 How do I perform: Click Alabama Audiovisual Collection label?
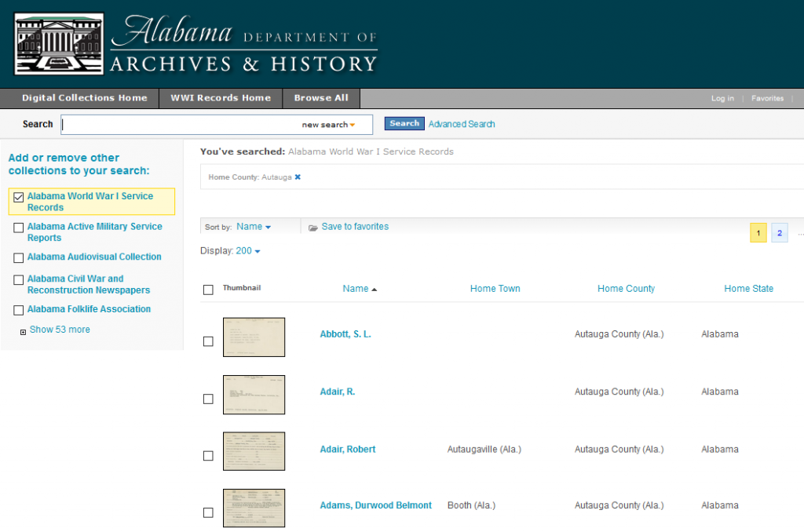point(94,257)
